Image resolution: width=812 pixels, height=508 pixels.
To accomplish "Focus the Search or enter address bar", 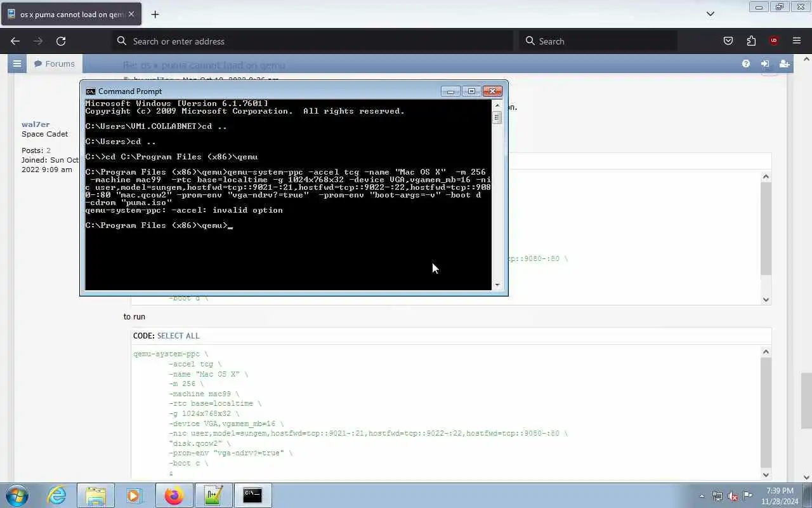I will (x=313, y=41).
